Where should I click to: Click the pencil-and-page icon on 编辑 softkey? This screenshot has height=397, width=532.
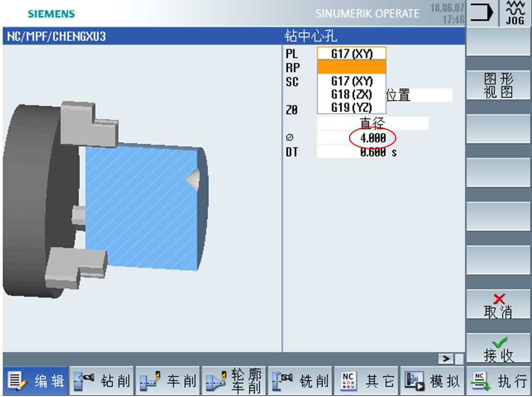(x=16, y=381)
